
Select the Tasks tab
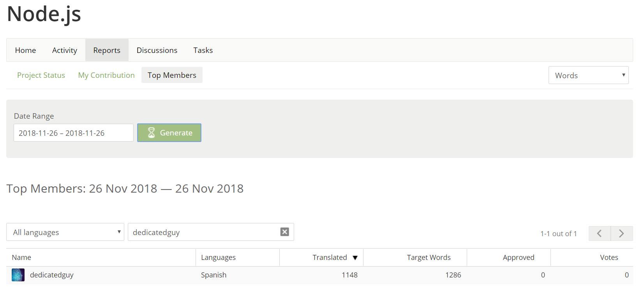tap(203, 50)
